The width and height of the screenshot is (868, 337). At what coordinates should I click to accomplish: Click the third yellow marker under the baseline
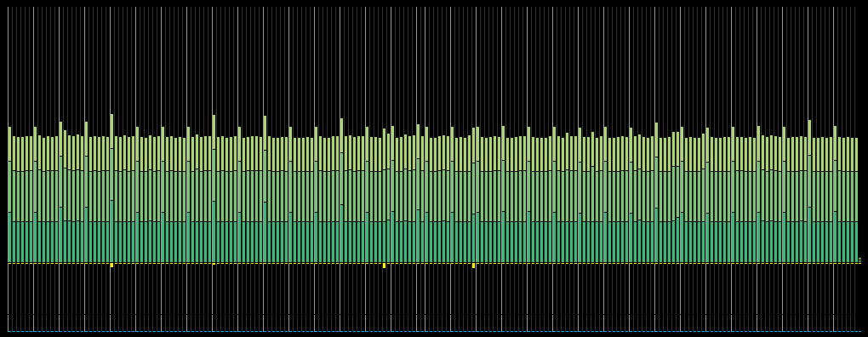coord(384,266)
